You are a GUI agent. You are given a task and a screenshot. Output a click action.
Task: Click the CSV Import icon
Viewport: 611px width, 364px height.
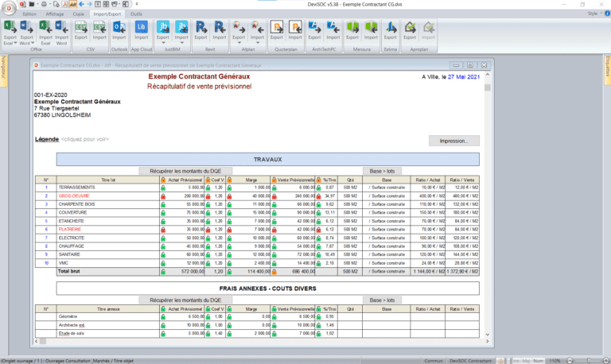(x=99, y=28)
